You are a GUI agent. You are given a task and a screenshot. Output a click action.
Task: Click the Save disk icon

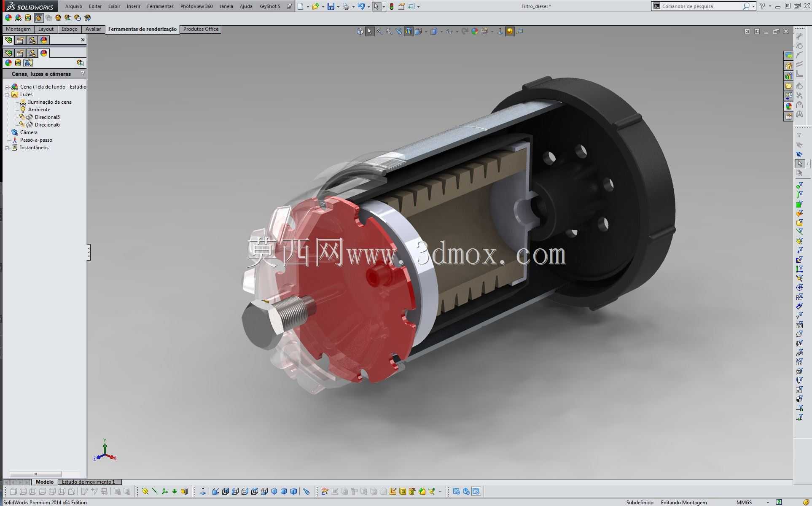click(x=331, y=6)
